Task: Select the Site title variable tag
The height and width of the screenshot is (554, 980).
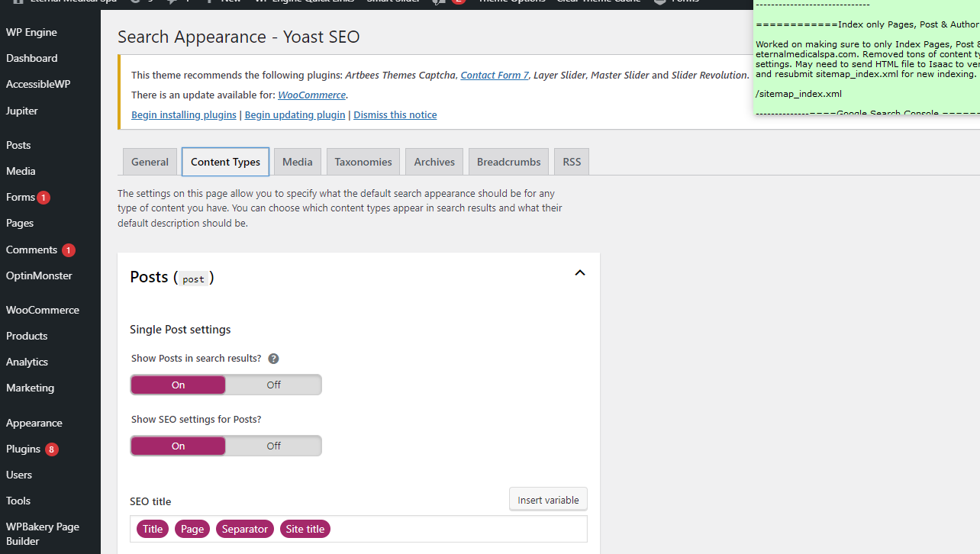Action: pos(305,529)
